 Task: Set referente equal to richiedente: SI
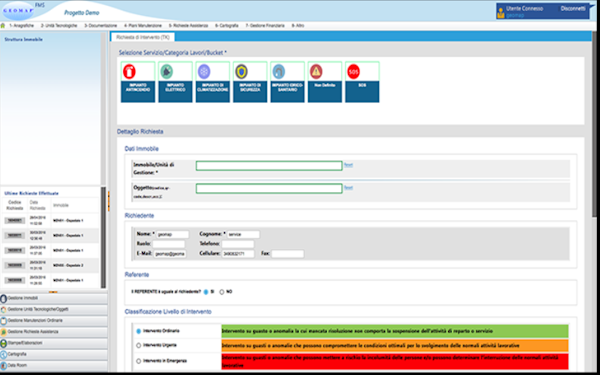coord(206,292)
